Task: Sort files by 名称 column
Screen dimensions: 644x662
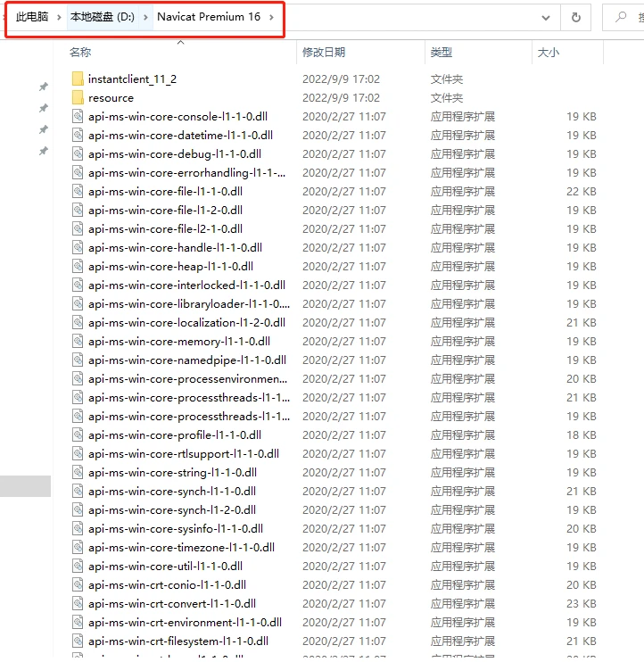Action: coord(80,53)
